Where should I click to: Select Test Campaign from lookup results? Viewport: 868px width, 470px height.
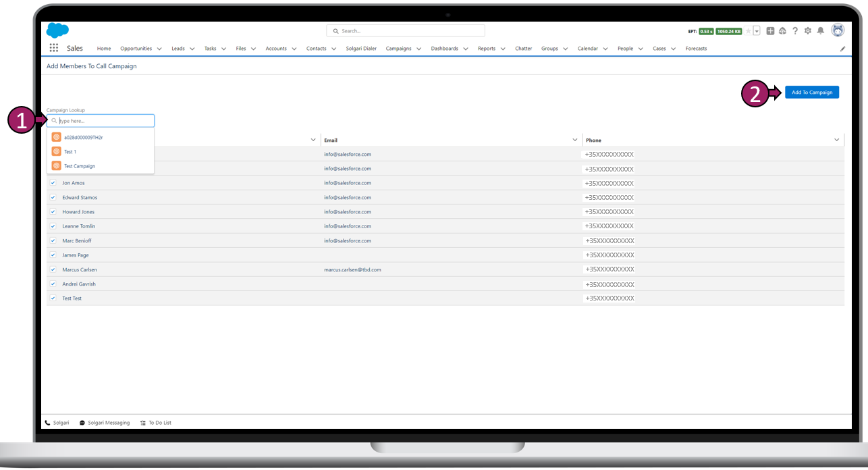pos(79,166)
